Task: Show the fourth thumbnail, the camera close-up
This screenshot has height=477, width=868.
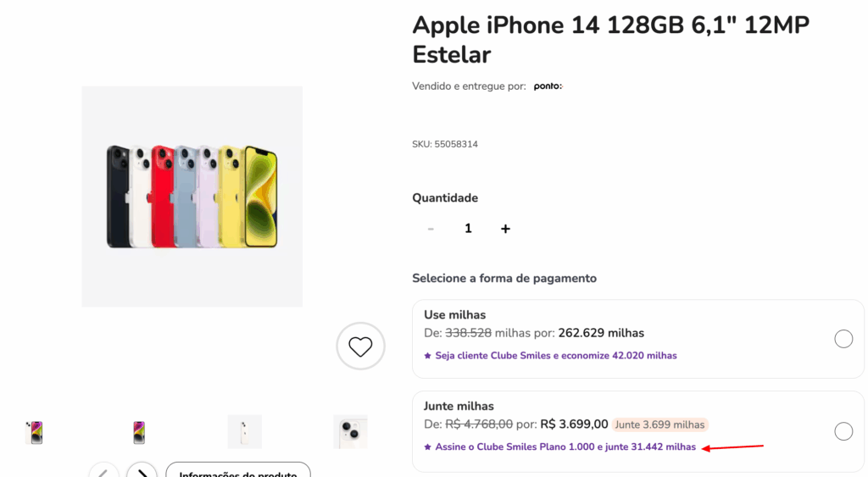Action: click(x=350, y=431)
